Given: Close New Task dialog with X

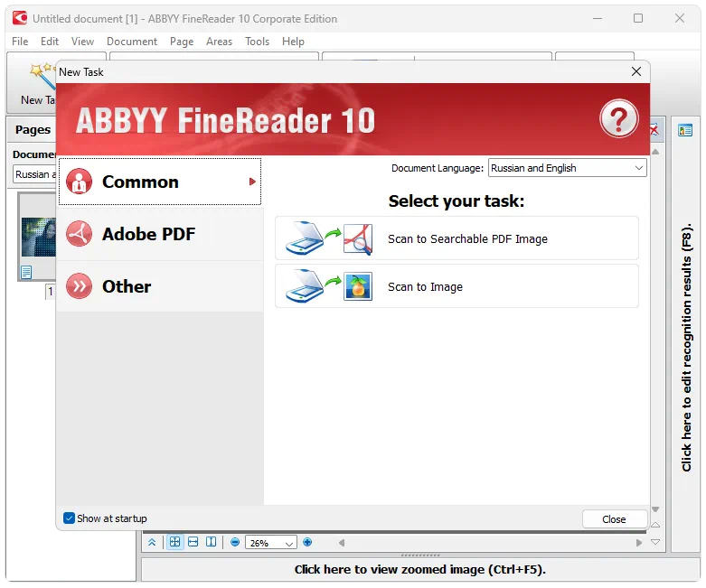Looking at the screenshot, I should click(x=636, y=71).
